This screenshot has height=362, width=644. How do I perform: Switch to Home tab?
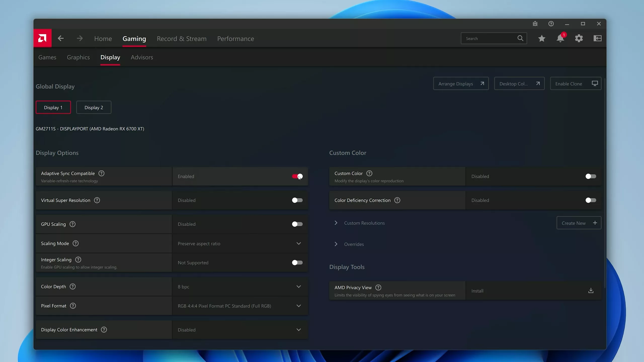(x=103, y=38)
